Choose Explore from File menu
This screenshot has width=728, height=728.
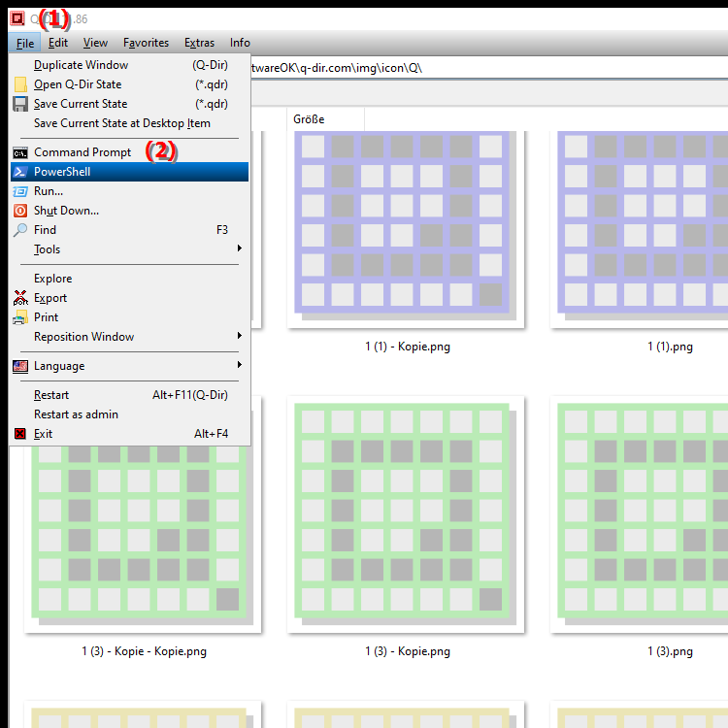(129, 279)
